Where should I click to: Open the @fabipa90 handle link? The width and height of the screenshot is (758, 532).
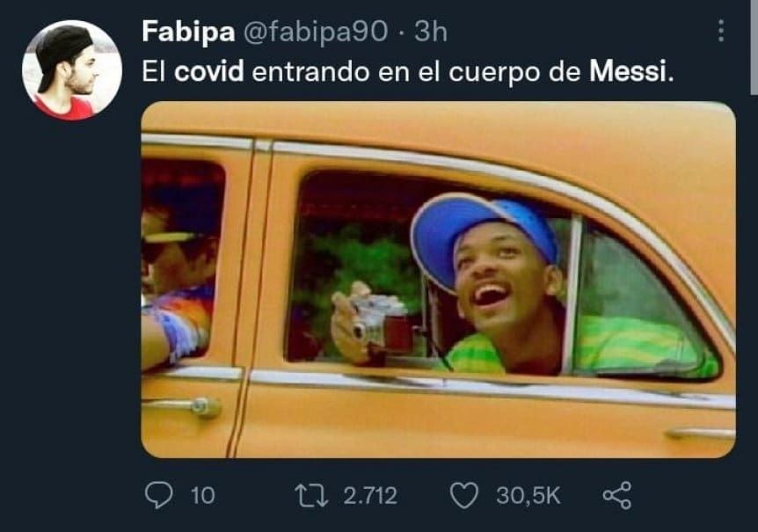coord(315,32)
